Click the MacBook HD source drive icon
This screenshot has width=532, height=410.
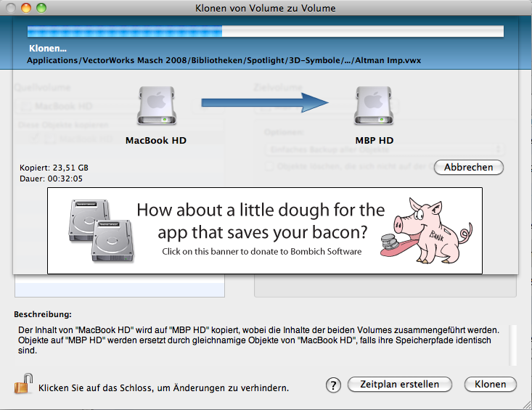click(157, 105)
